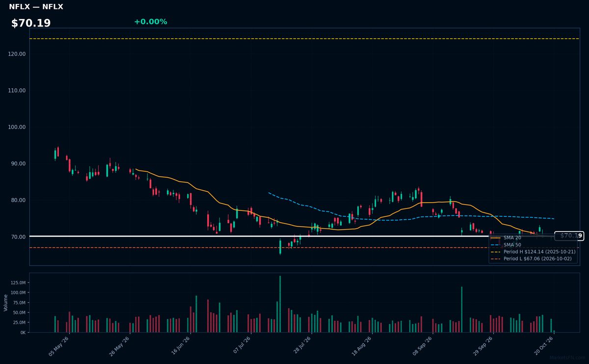Select the 80.00 price axis label
This screenshot has height=364, width=589.
pos(18,200)
